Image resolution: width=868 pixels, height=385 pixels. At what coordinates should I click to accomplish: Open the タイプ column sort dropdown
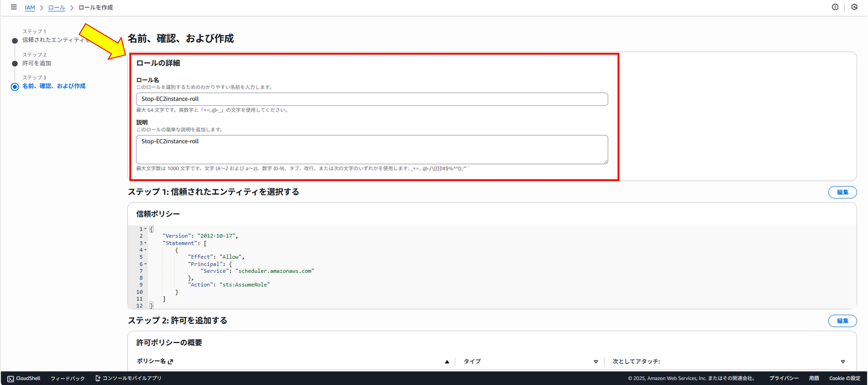[596, 362]
